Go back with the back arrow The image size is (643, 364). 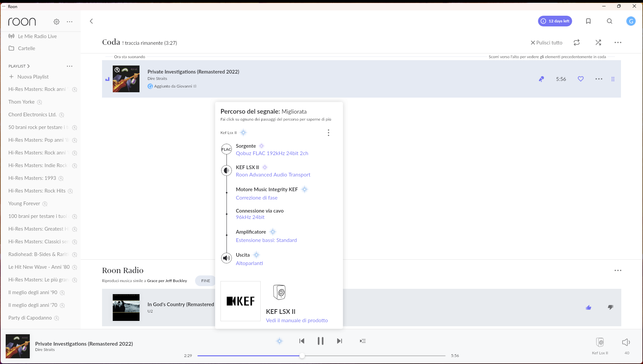91,21
